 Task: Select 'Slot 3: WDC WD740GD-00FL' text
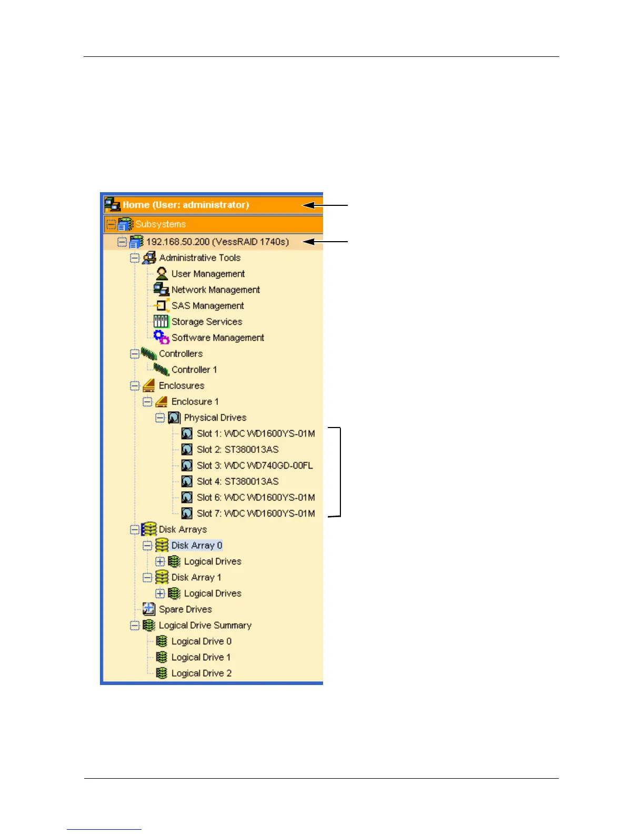point(255,465)
